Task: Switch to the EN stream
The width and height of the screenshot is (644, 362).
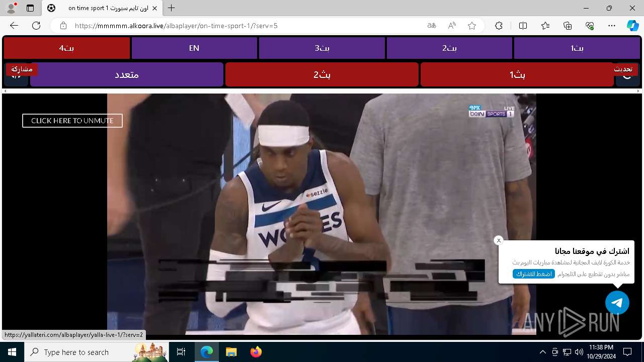Action: tap(194, 48)
